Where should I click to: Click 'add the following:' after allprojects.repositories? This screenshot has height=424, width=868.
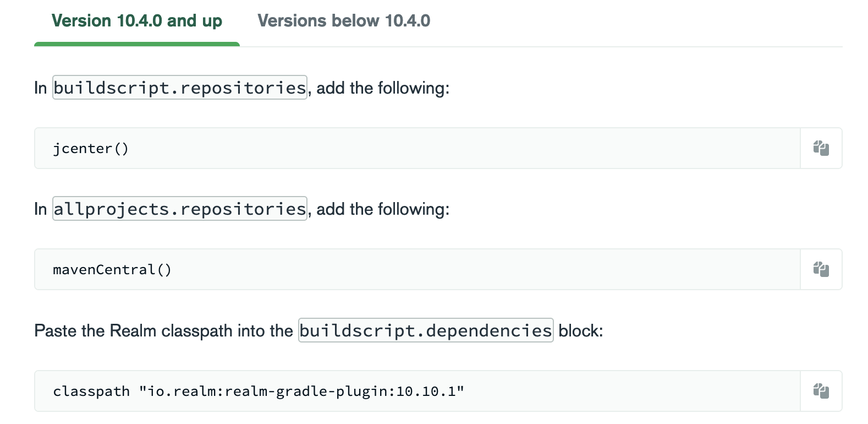click(x=383, y=209)
